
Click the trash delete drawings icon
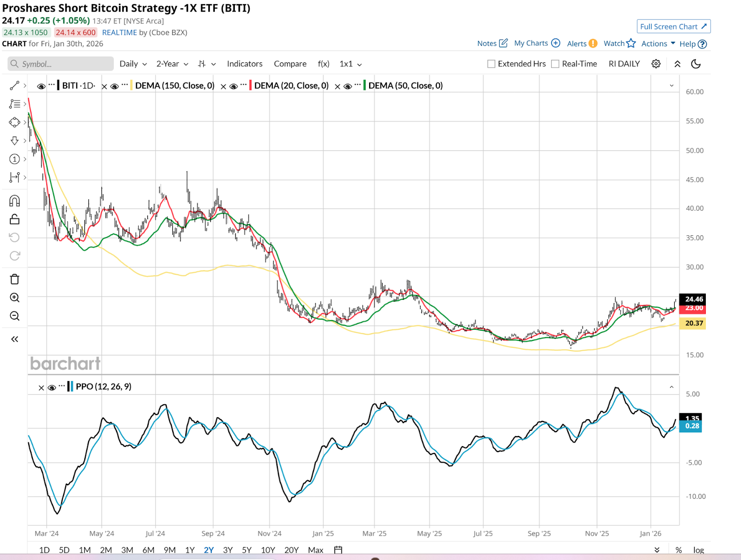[x=14, y=279]
